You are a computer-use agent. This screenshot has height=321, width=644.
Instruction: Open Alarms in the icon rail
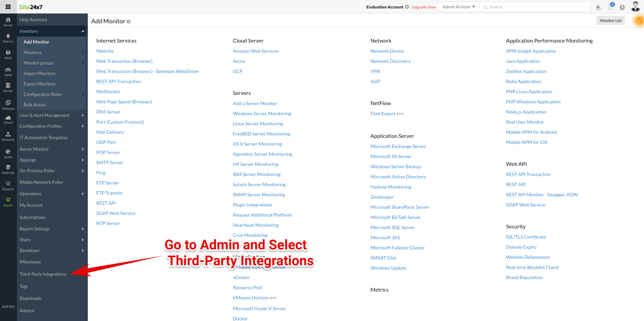(x=8, y=38)
